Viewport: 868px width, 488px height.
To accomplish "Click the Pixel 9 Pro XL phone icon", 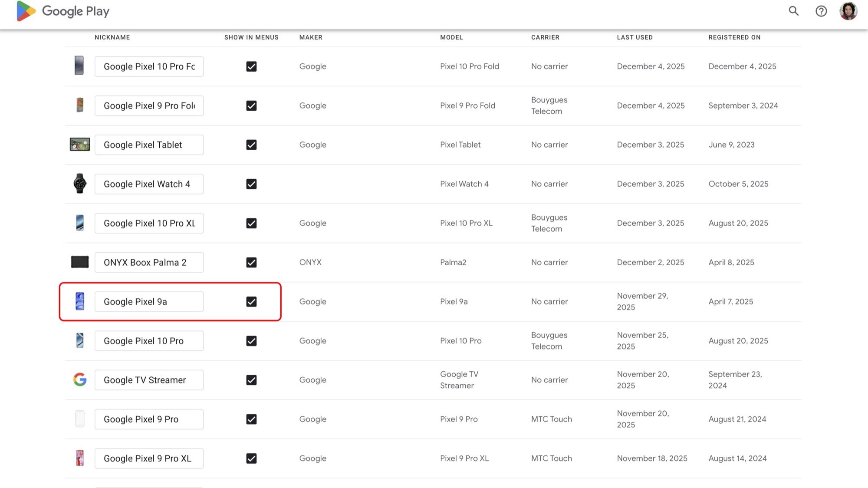I will tap(80, 458).
